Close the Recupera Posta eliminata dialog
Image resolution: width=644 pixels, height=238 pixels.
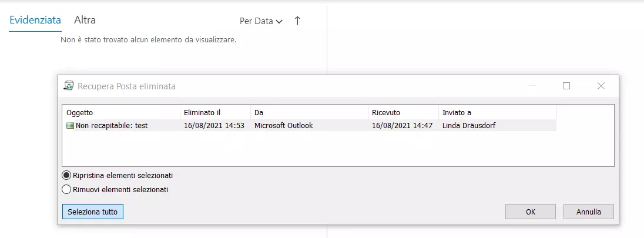(x=601, y=86)
